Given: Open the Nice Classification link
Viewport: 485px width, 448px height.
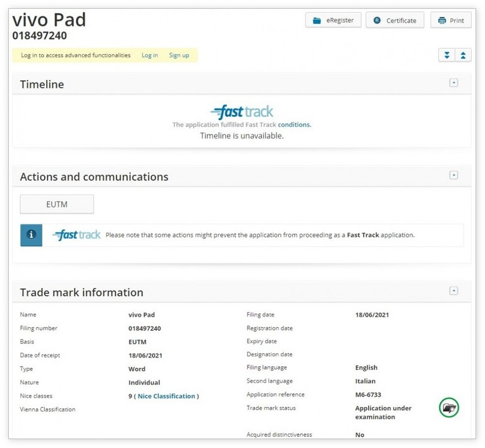Looking at the screenshot, I should tap(166, 396).
